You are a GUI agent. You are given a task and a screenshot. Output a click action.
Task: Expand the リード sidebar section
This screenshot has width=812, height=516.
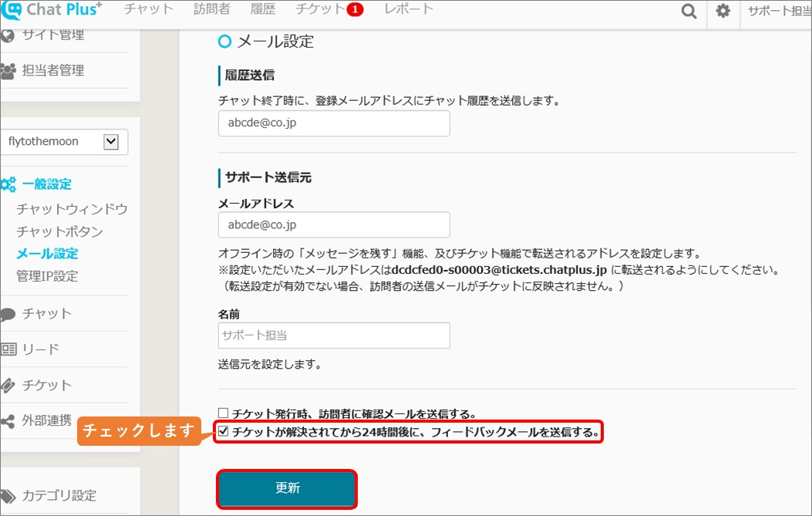click(40, 349)
